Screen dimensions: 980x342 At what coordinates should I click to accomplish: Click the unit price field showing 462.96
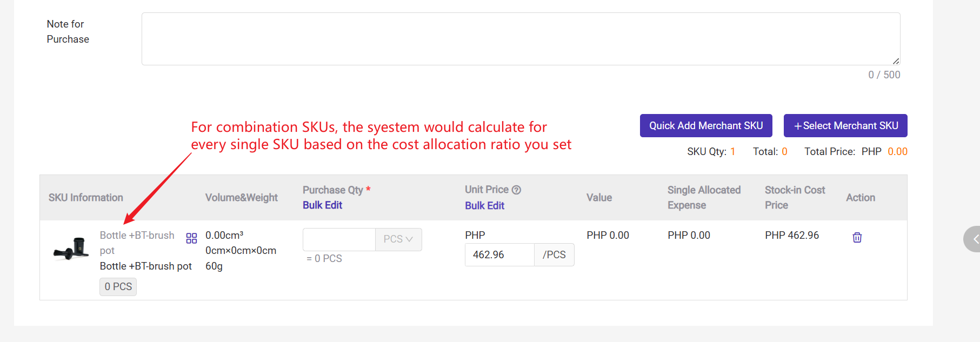click(499, 254)
